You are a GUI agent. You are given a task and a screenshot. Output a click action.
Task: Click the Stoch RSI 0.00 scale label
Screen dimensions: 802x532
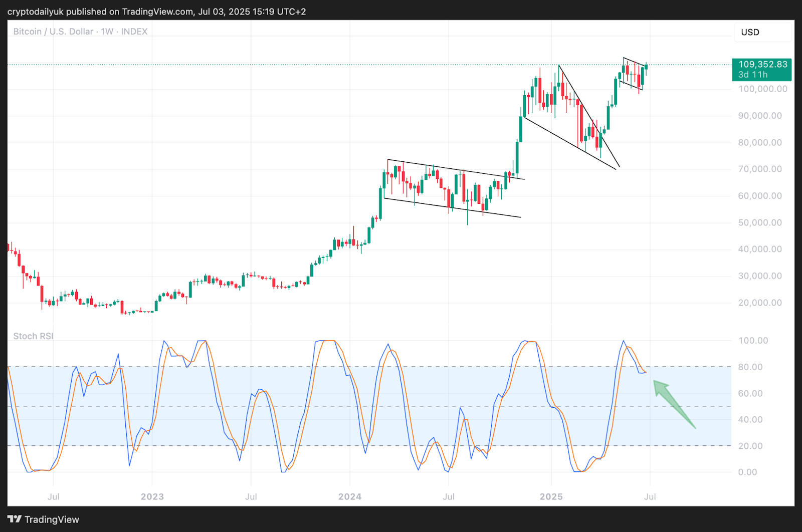point(747,472)
